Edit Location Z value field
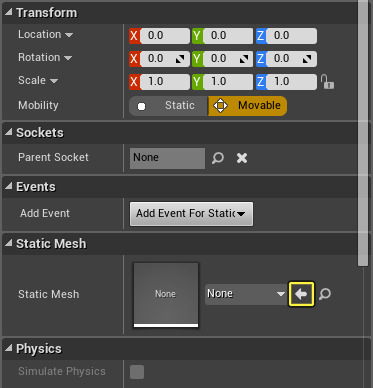The width and height of the screenshot is (373, 388). tap(291, 36)
